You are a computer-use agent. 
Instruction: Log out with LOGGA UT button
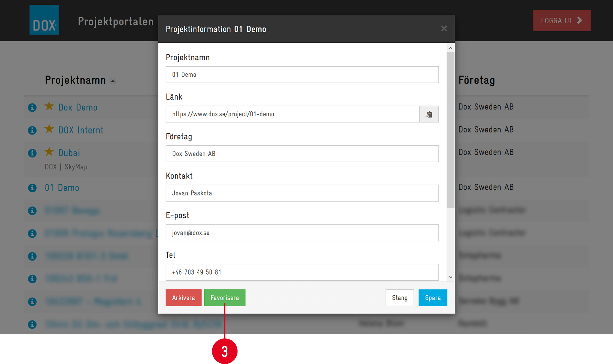pos(562,20)
